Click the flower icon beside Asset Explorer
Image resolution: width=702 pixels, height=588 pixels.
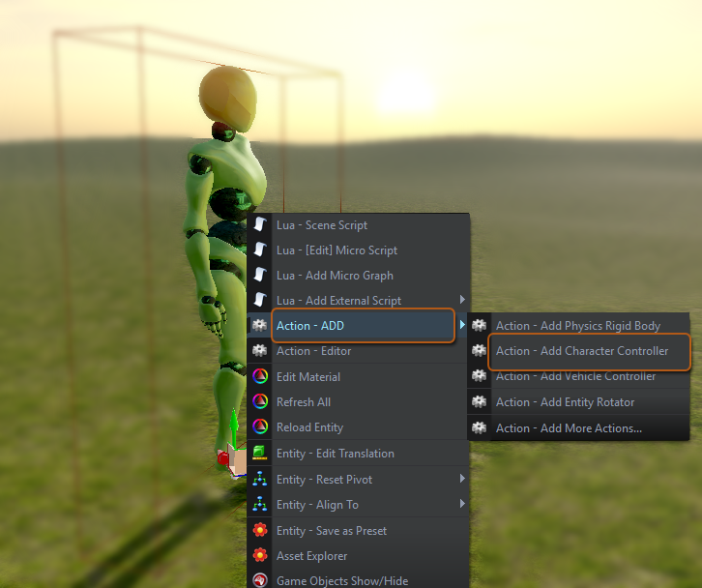pos(260,555)
